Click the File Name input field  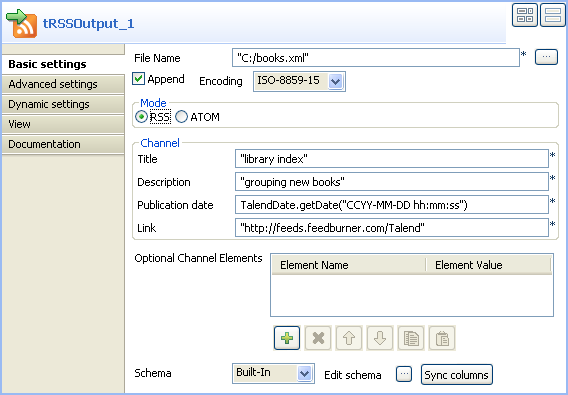376,58
